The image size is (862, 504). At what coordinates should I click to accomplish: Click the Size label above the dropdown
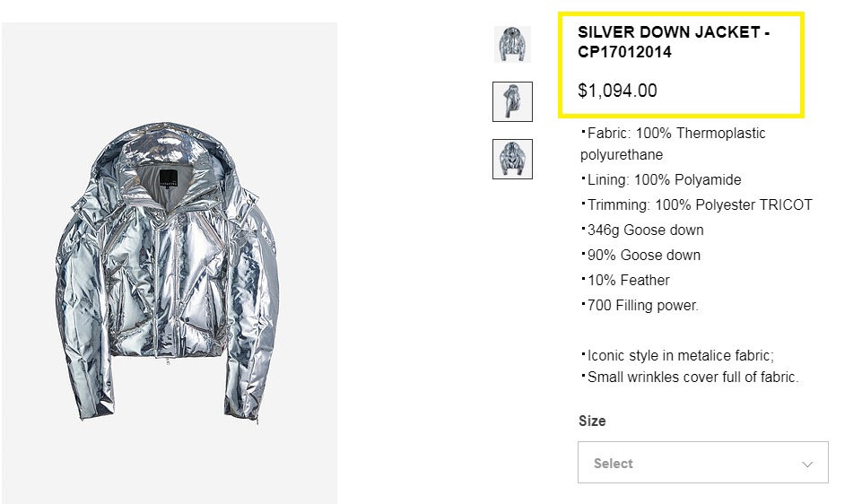click(592, 421)
